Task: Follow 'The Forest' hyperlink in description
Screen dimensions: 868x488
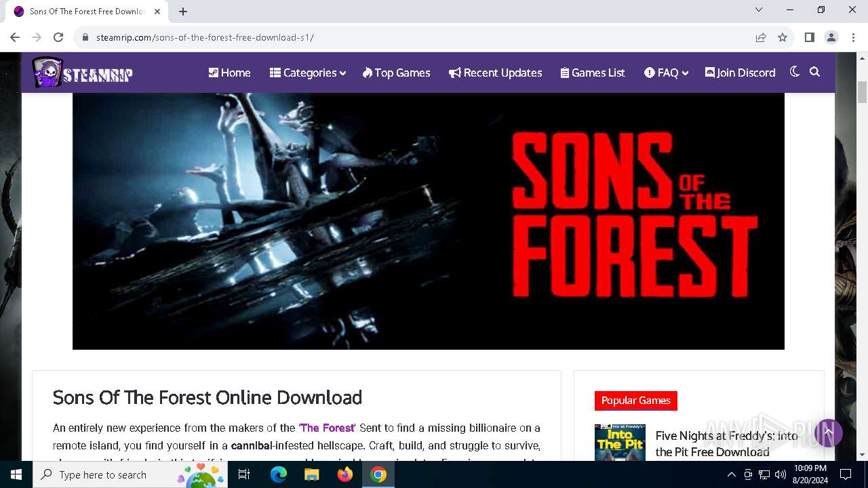Action: click(328, 428)
